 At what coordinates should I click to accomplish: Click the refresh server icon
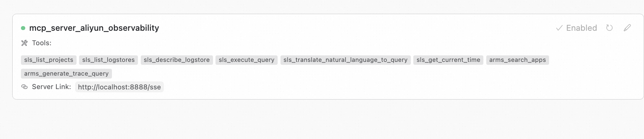(609, 28)
